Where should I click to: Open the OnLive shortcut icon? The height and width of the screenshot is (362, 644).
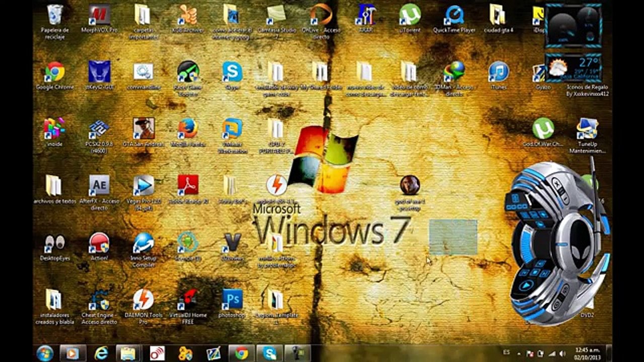[x=321, y=15]
